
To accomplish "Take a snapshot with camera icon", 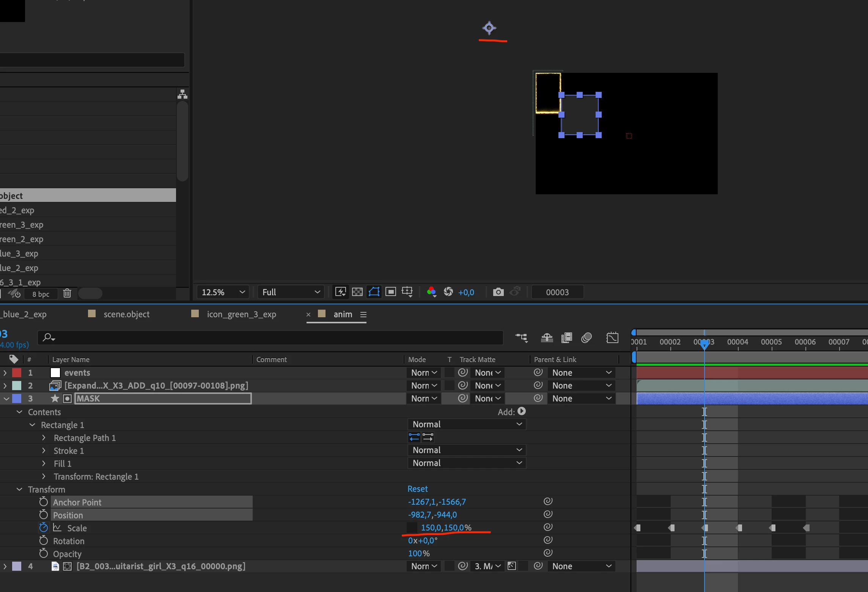I will click(498, 292).
